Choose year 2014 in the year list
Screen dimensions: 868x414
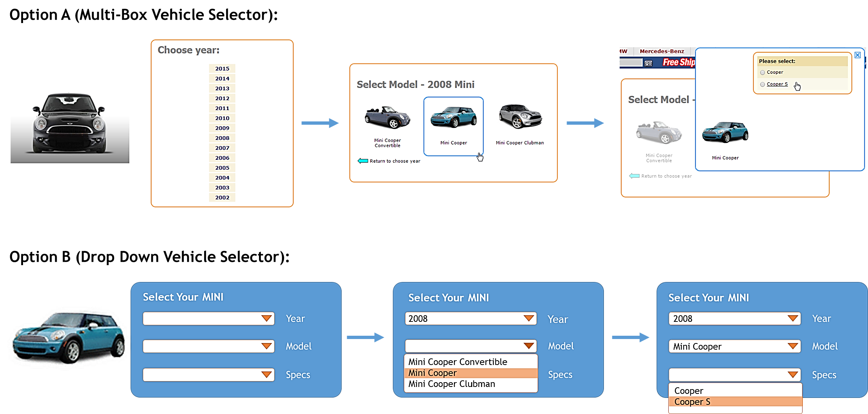[222, 78]
